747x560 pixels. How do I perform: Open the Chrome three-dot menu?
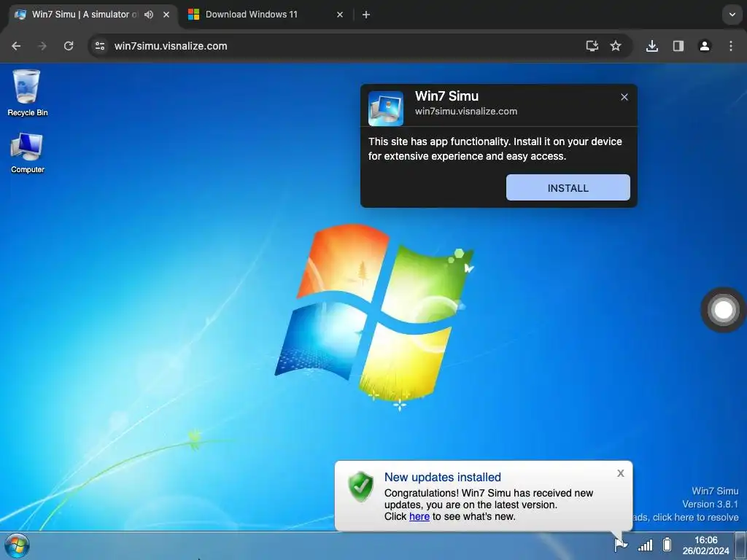click(730, 46)
